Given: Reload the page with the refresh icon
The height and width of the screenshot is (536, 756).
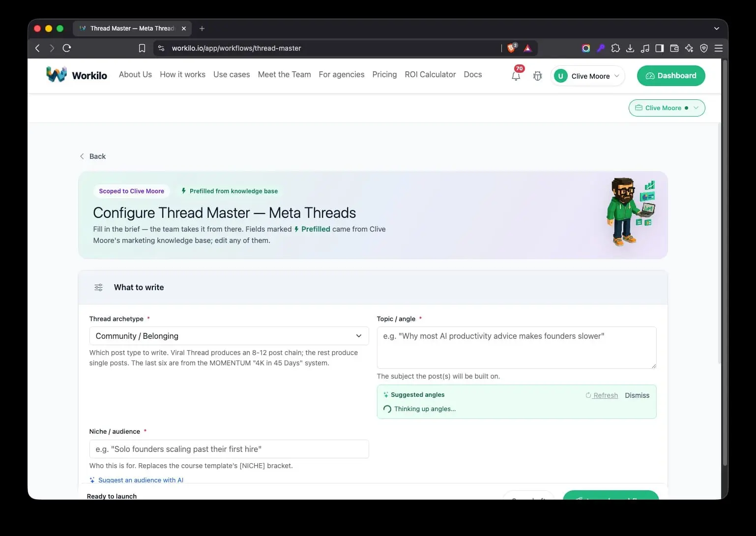Looking at the screenshot, I should [67, 48].
